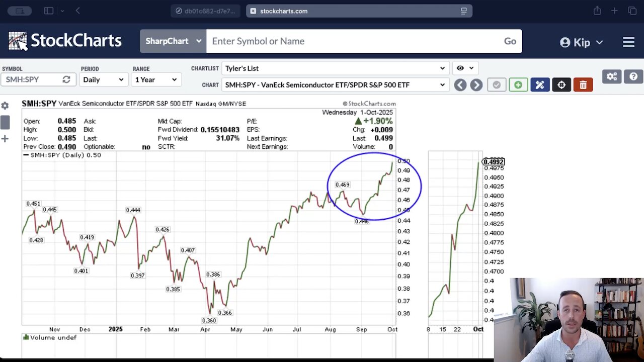The width and height of the screenshot is (644, 362).
Task: Click the left sidebar gear icon
Action: tap(5, 106)
